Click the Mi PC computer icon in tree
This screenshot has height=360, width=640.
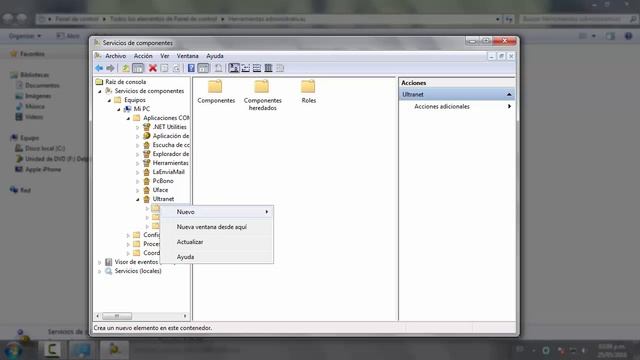click(x=127, y=109)
